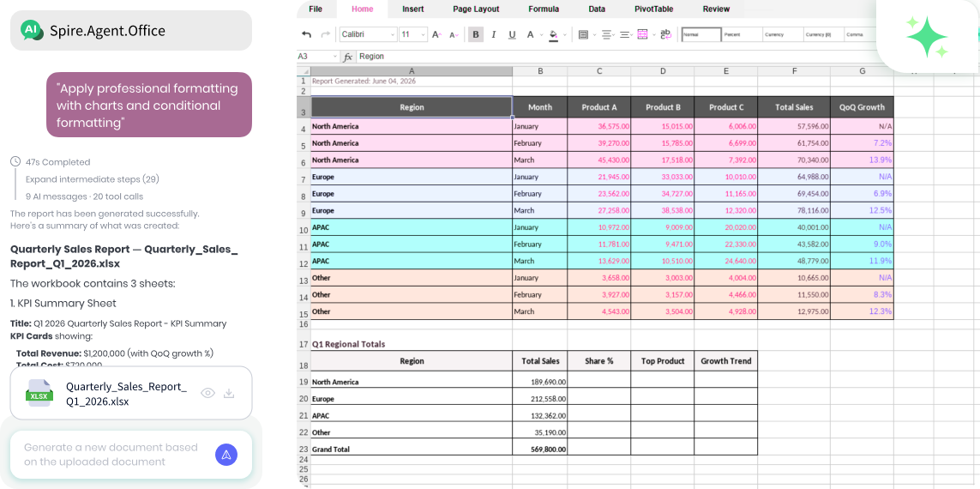Toggle wrap text icon

[x=665, y=35]
